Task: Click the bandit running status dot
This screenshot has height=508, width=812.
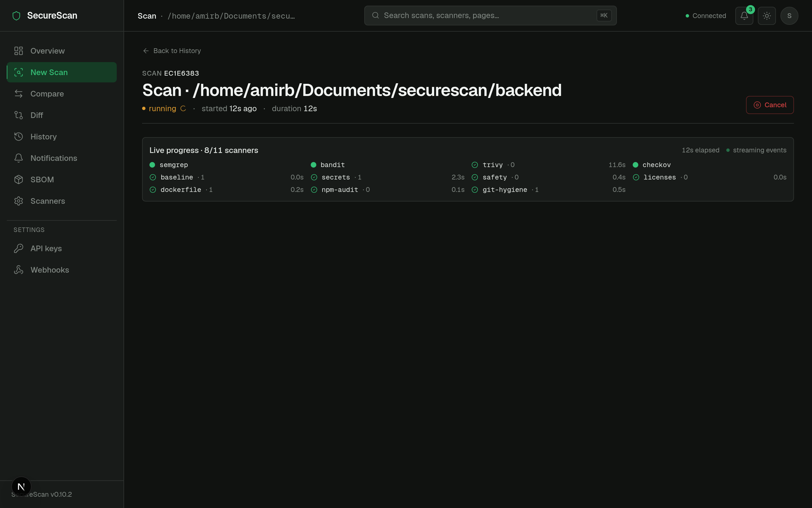Action: (314, 165)
